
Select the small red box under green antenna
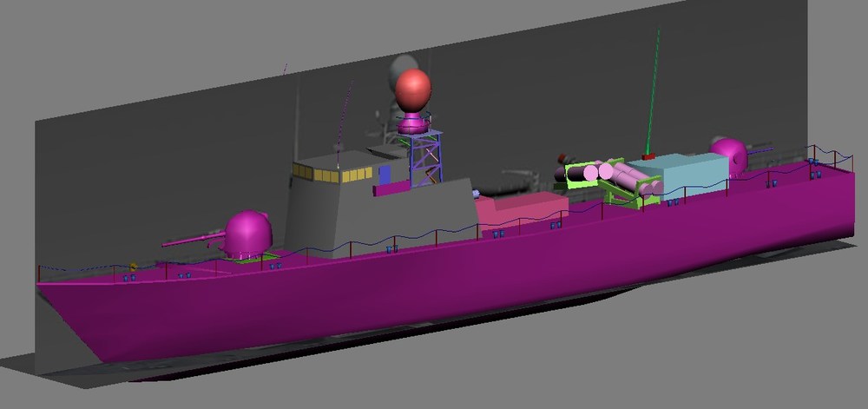pyautogui.click(x=648, y=157)
